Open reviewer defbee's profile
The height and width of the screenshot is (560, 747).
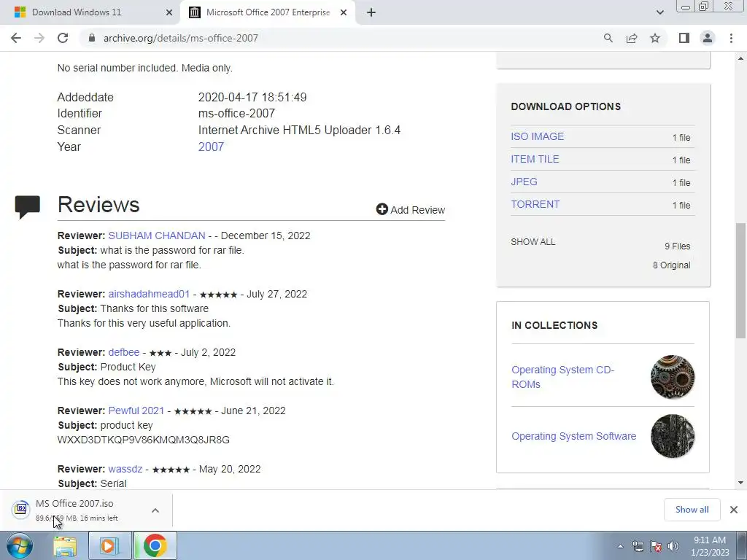point(124,352)
